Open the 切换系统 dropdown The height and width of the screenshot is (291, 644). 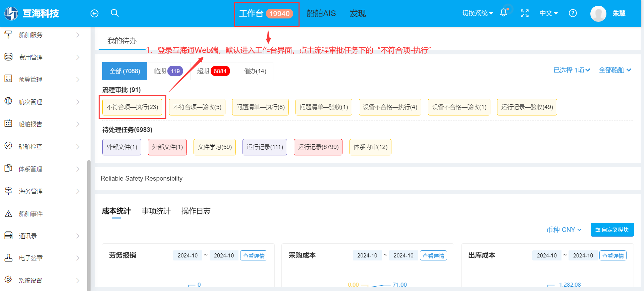coord(477,13)
